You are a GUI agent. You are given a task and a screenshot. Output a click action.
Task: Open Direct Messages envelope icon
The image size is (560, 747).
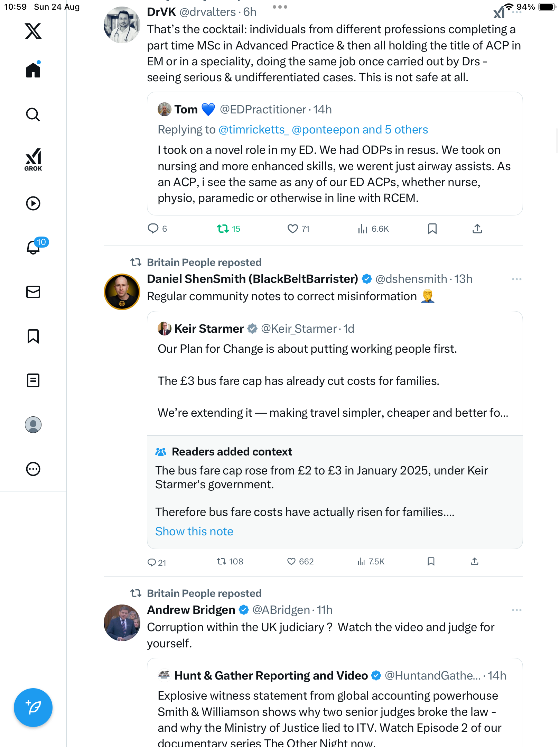tap(33, 292)
